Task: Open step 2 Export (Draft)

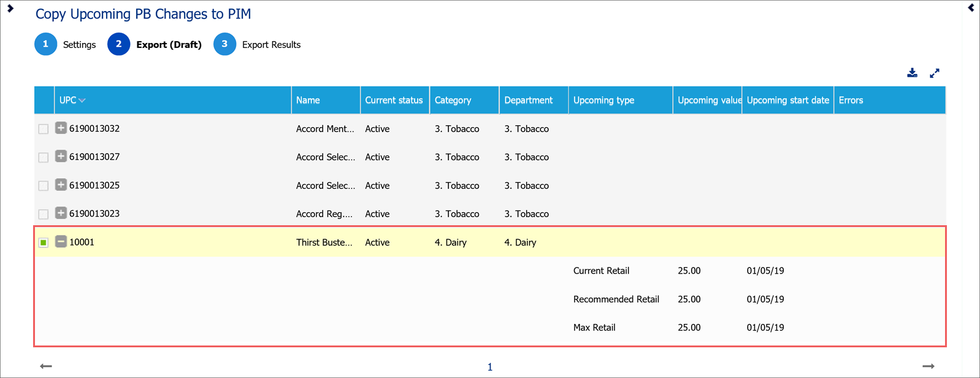Action: (x=155, y=44)
